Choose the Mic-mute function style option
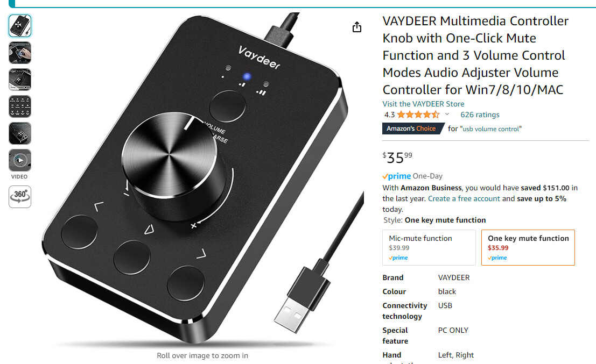596x364 pixels. pyautogui.click(x=429, y=247)
